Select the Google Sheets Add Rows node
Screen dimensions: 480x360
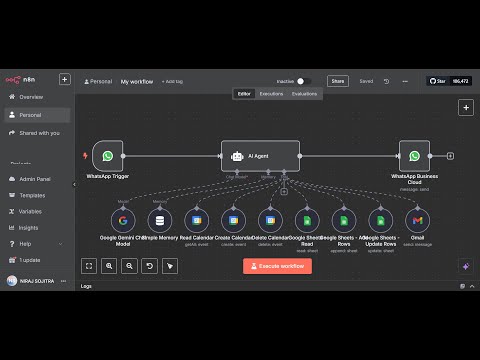(344, 220)
